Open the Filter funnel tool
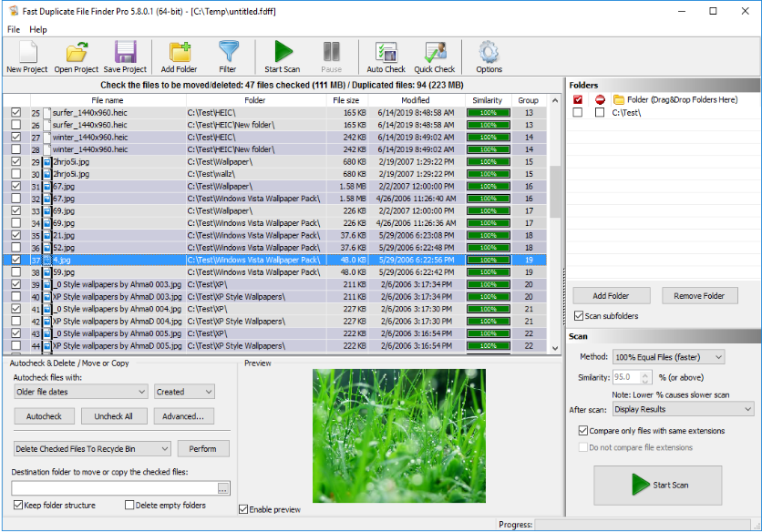 pyautogui.click(x=228, y=53)
